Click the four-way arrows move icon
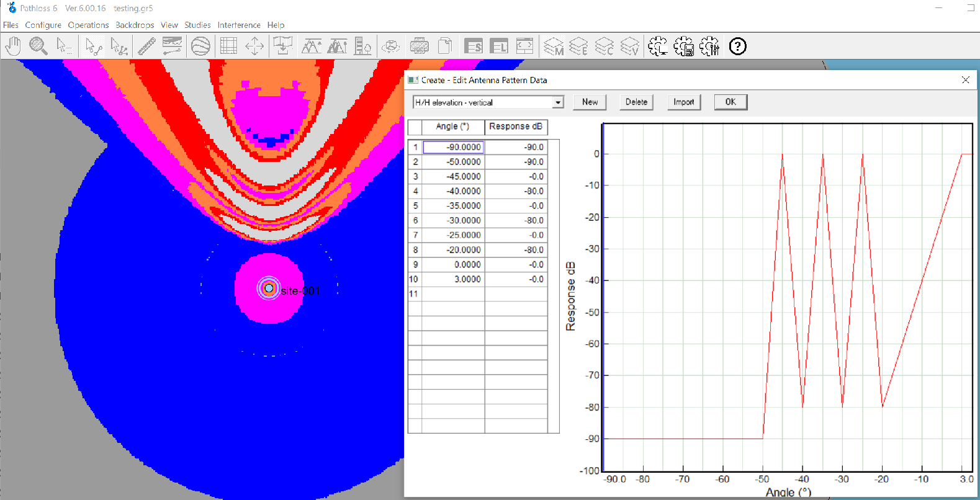980x500 pixels. 254,47
